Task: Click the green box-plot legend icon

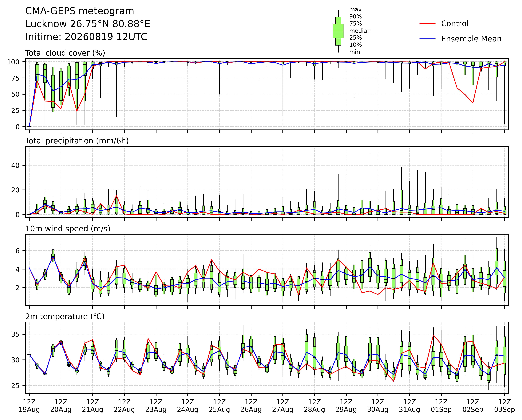Action: click(338, 31)
